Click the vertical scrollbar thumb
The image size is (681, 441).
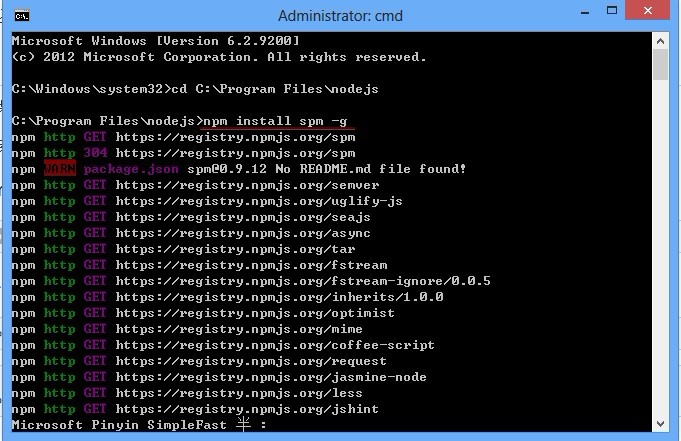click(660, 64)
